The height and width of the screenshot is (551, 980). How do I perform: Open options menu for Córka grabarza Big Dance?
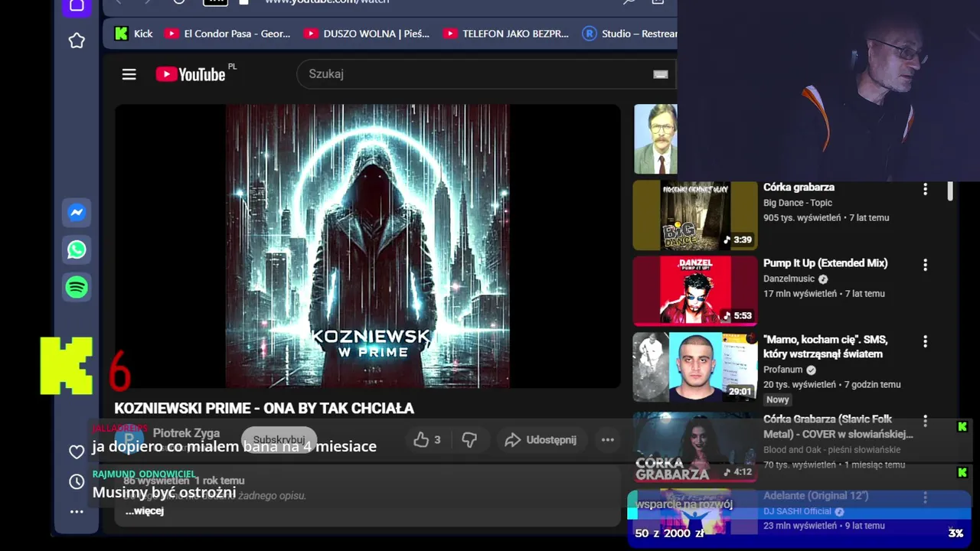tap(925, 189)
